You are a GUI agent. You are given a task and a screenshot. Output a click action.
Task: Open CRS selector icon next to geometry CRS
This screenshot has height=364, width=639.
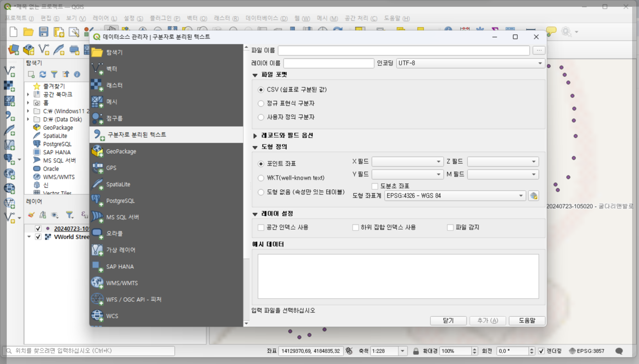point(533,196)
